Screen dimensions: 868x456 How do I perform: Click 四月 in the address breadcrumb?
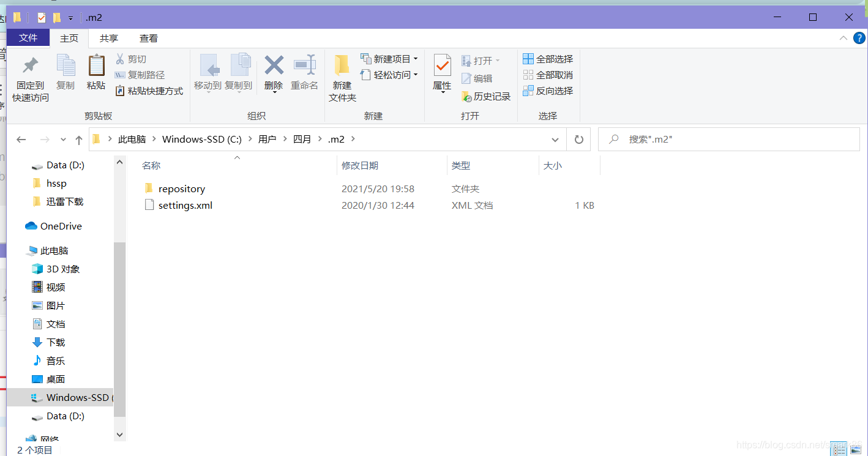[302, 140]
